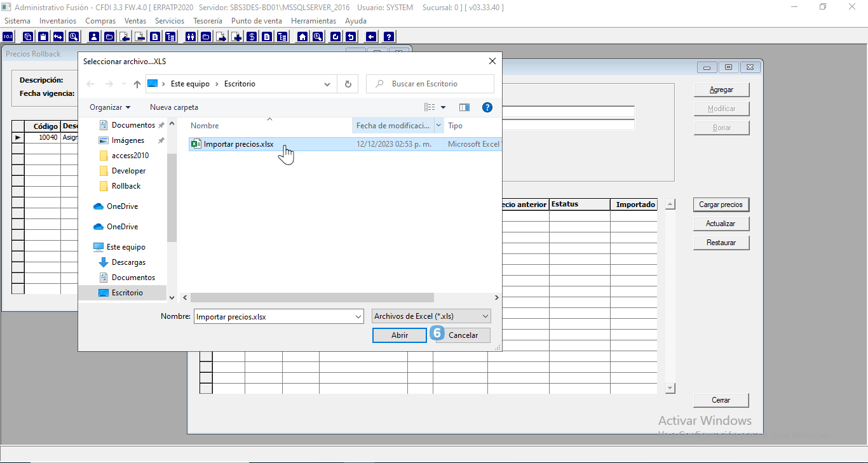This screenshot has width=868, height=463.
Task: Click the file dialog forward arrow
Action: [109, 84]
